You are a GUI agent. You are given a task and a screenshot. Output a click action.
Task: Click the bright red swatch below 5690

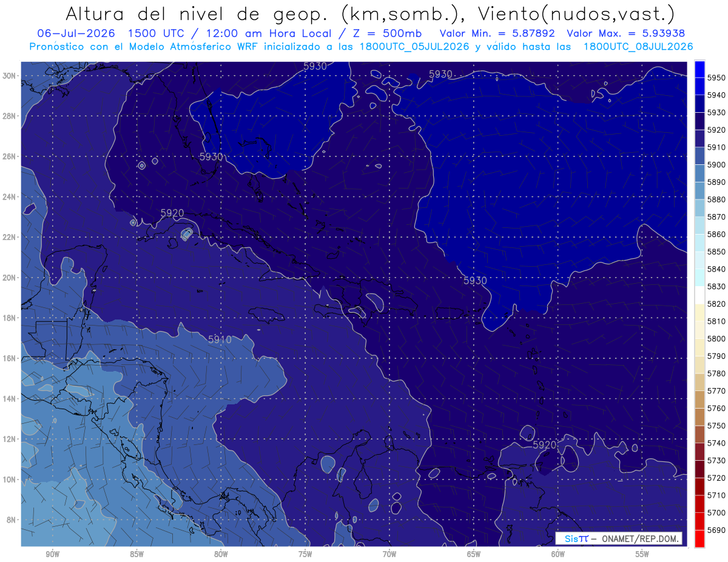(x=699, y=538)
